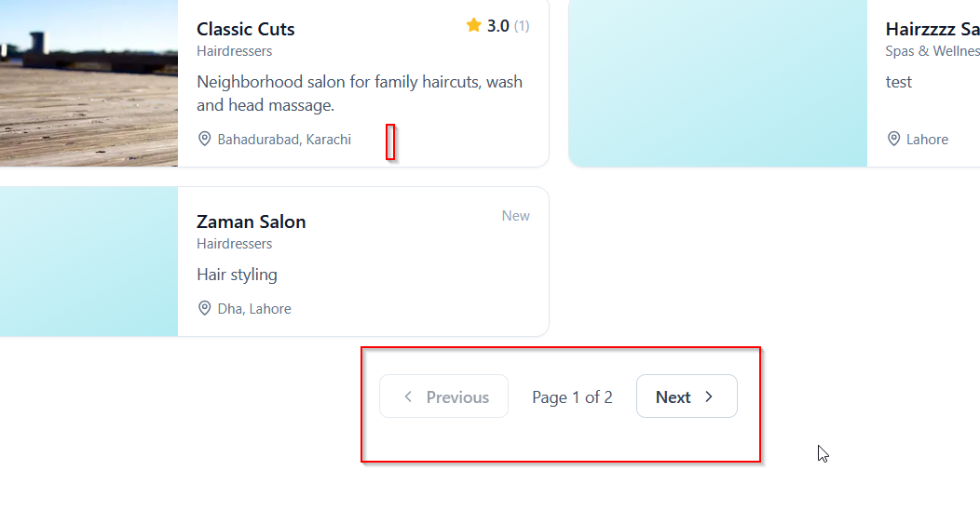
Task: Click the location pin beside Dha, Lahore
Action: tap(204, 308)
